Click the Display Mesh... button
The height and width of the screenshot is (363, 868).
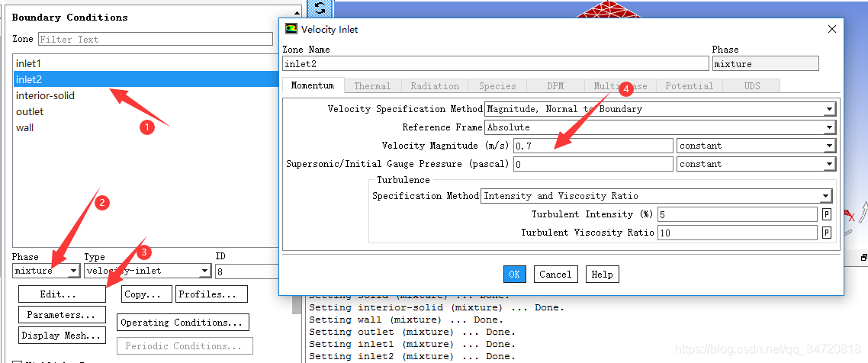coord(62,336)
